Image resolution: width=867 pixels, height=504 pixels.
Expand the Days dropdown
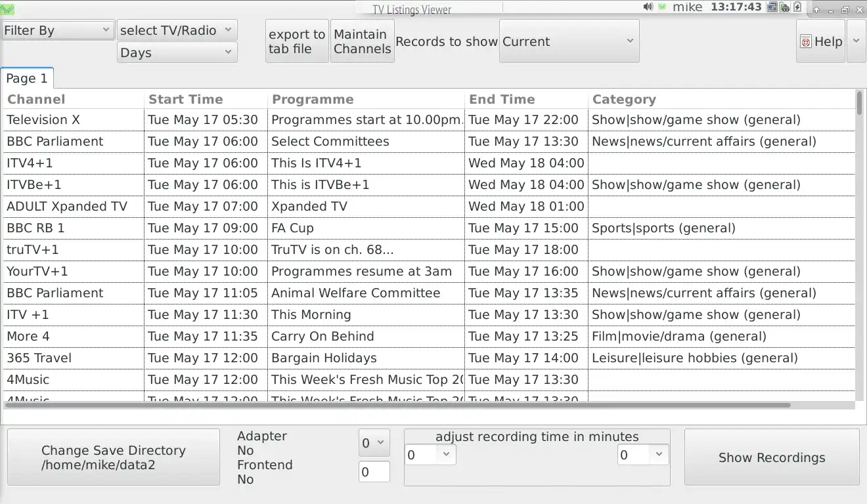pyautogui.click(x=177, y=52)
